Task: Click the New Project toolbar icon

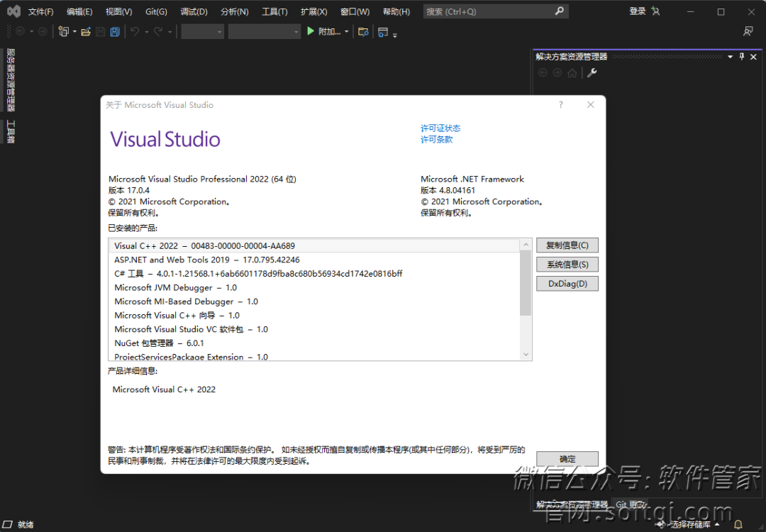Action: (x=63, y=31)
